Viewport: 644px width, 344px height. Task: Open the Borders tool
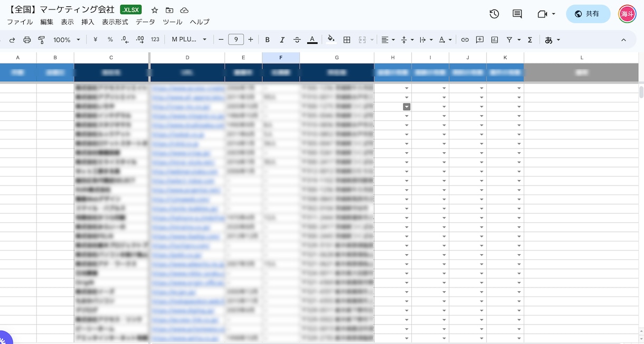(347, 40)
